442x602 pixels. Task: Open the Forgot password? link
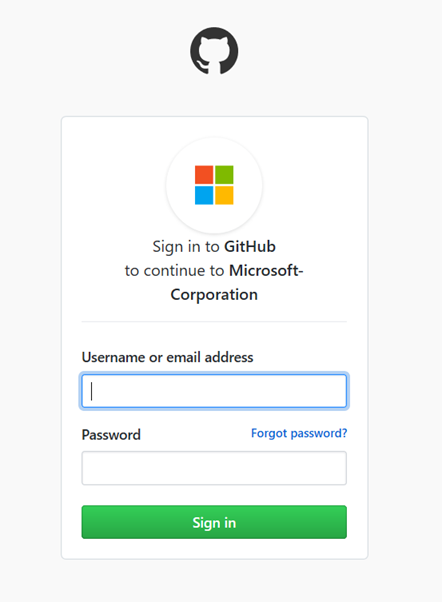tap(299, 433)
